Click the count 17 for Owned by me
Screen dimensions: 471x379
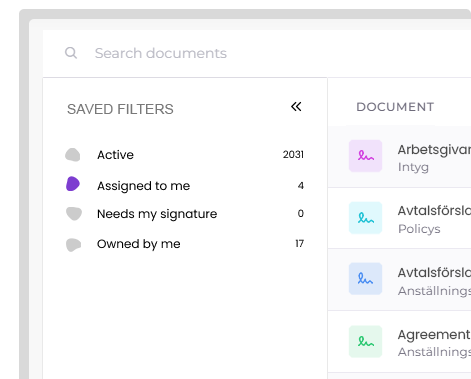299,244
